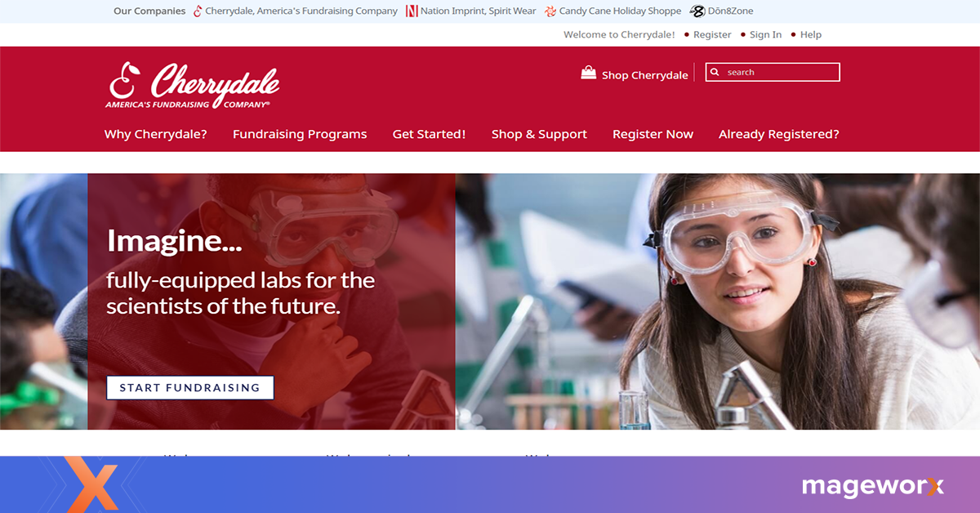Select the Already Registered? navigation item
980x513 pixels.
tap(778, 134)
